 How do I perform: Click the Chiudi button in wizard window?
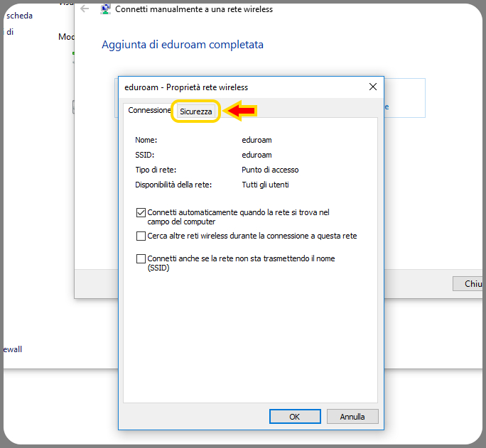pos(468,283)
